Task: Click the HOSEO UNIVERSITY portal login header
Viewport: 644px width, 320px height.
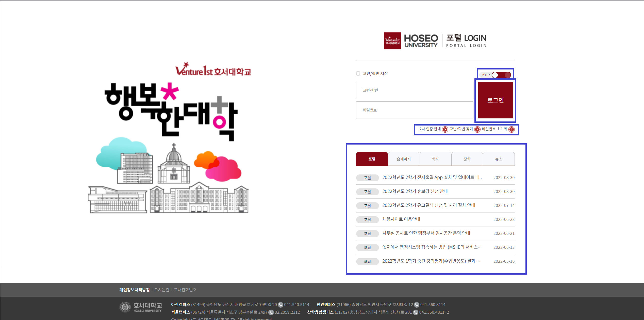Action: 435,41
